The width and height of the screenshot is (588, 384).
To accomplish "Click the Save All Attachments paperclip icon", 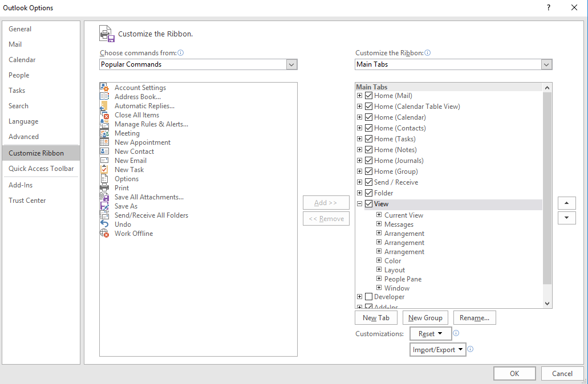I will (104, 197).
